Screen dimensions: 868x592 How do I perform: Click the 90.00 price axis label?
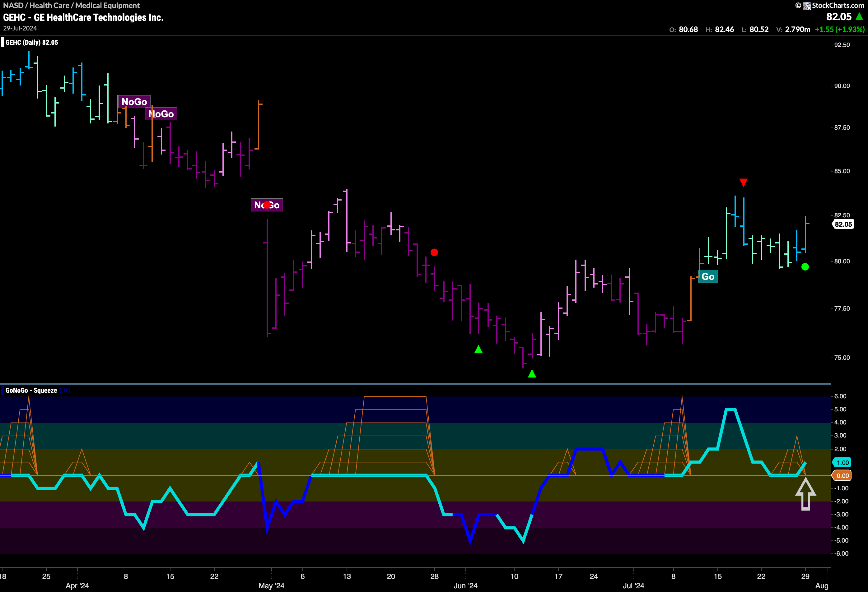[x=842, y=86]
